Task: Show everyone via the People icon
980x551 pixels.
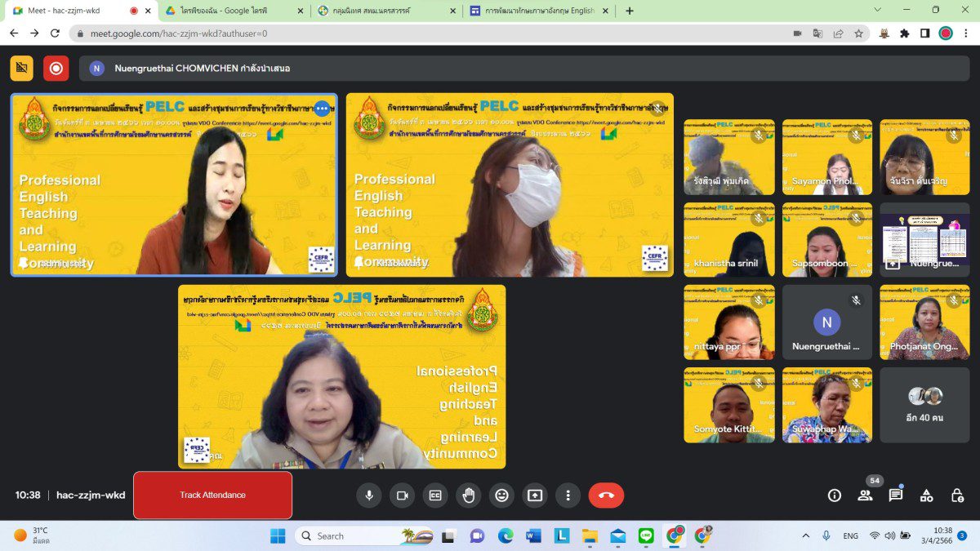Action: click(865, 495)
